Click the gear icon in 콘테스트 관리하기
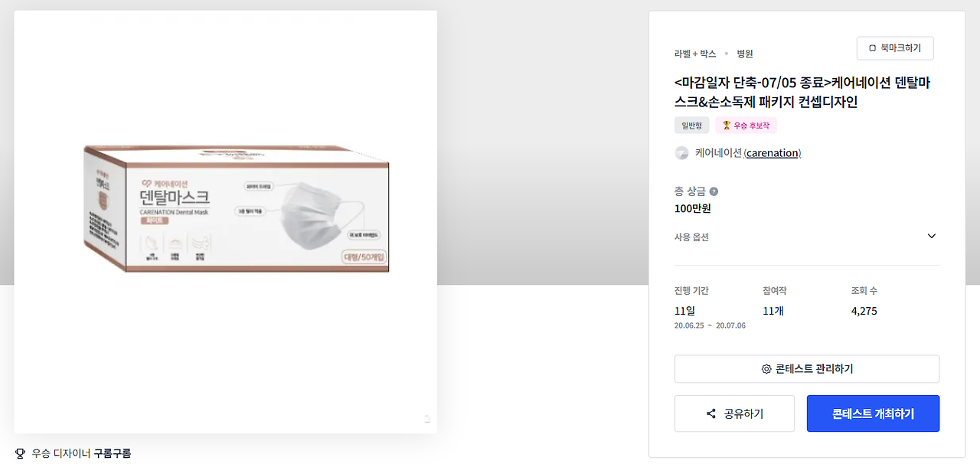980x464 pixels. (x=766, y=369)
